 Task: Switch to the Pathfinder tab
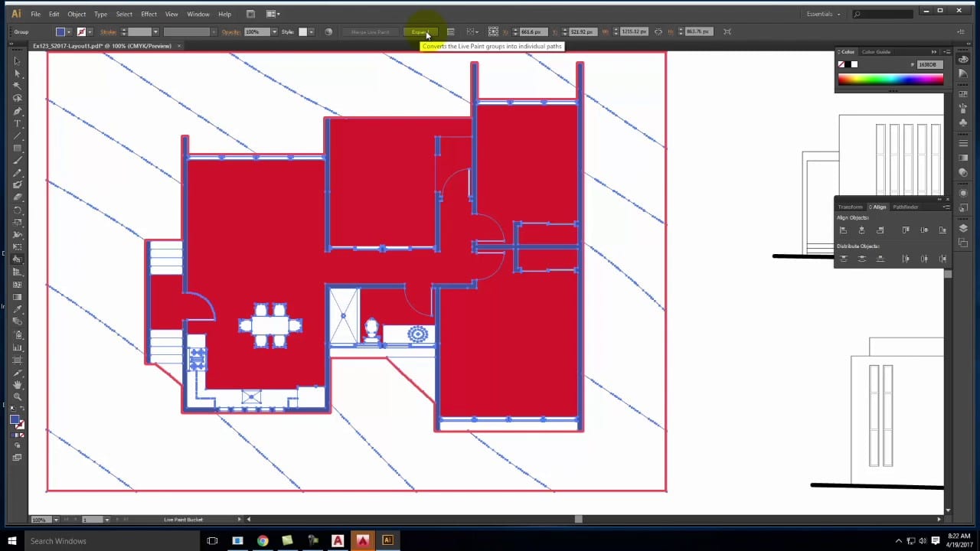906,207
